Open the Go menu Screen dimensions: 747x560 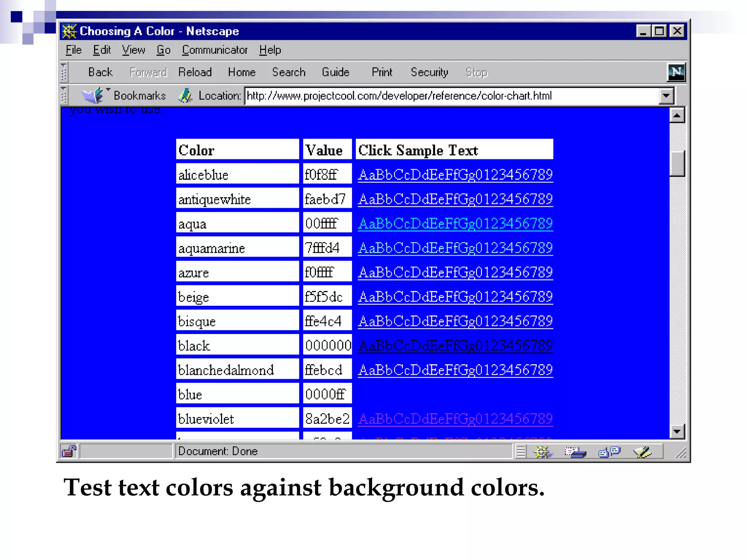pos(163,50)
